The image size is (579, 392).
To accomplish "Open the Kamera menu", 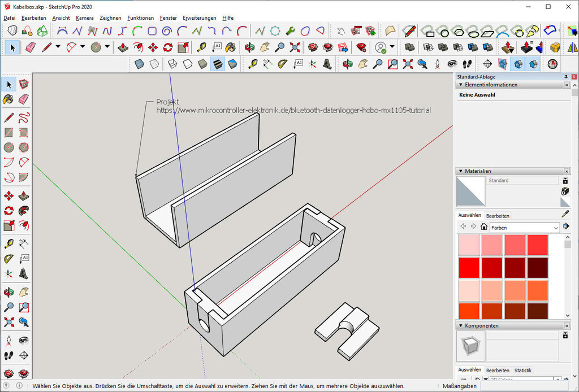I will pos(85,18).
